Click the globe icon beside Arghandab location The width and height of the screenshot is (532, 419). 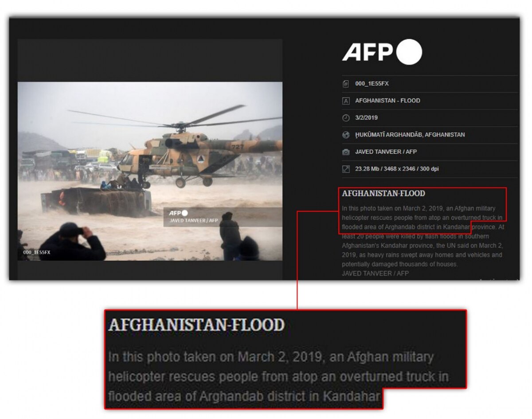[x=346, y=135]
